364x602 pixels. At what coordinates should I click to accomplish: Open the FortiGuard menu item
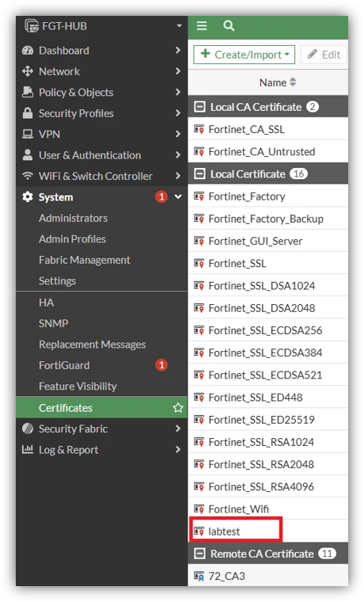[64, 365]
